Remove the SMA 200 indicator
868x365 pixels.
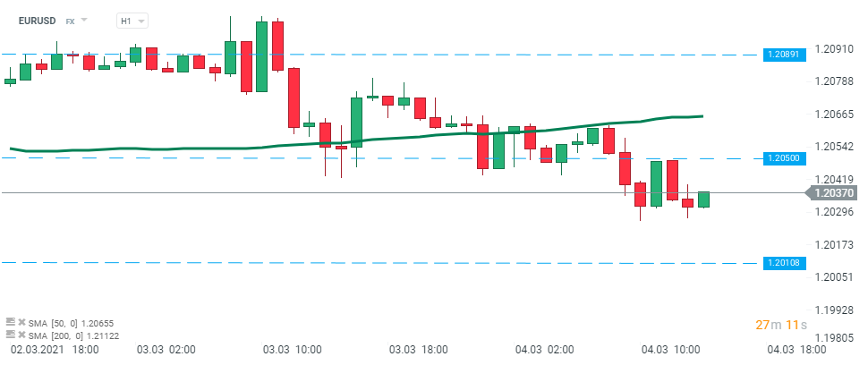coord(21,334)
